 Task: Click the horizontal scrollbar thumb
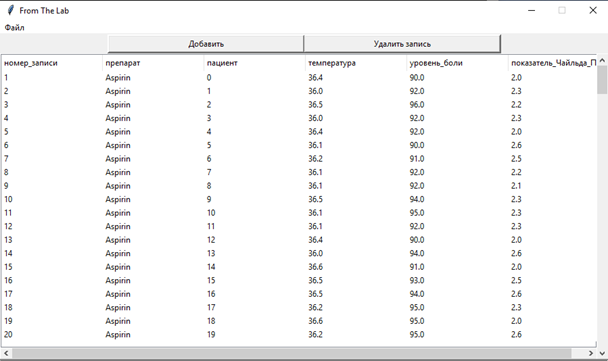coord(292,353)
